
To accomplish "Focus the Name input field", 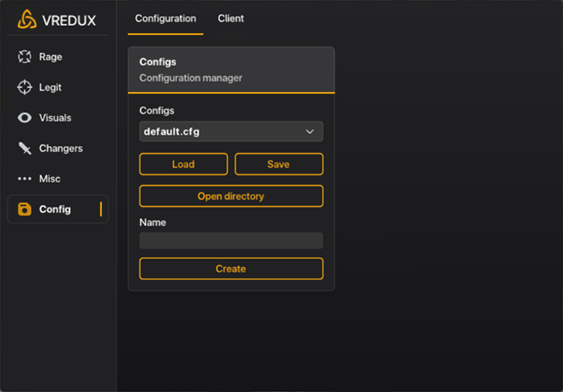I will pos(230,241).
